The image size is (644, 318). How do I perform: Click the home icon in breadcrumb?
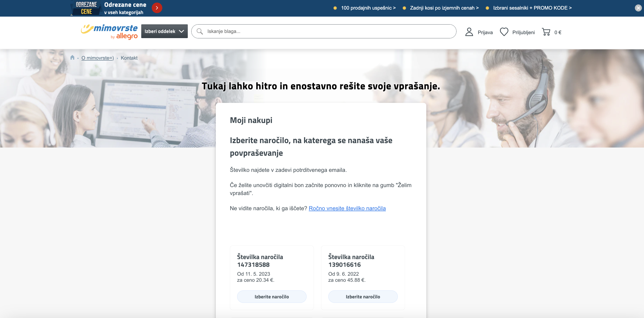(x=72, y=58)
